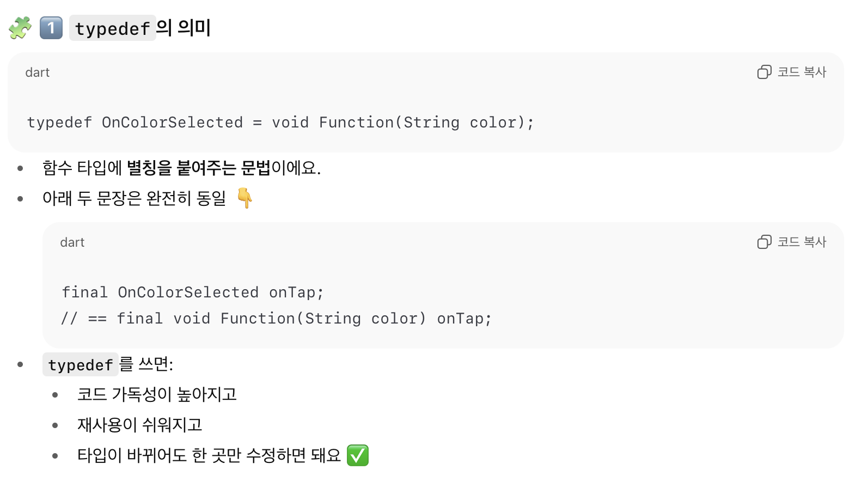This screenshot has height=488, width=868.
Task: Copy the second code via 코드 복사 label
Action: point(802,242)
